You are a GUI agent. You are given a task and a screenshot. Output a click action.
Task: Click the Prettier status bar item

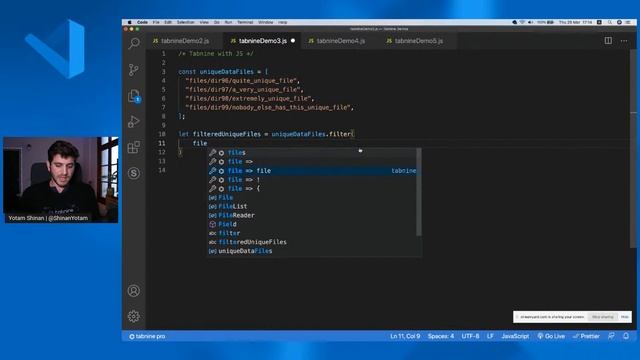[x=586, y=336]
